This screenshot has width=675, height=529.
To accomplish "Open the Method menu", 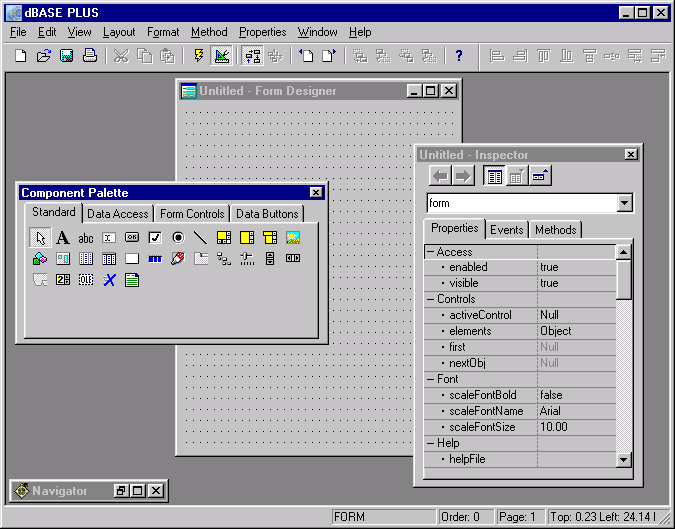I will click(x=209, y=32).
